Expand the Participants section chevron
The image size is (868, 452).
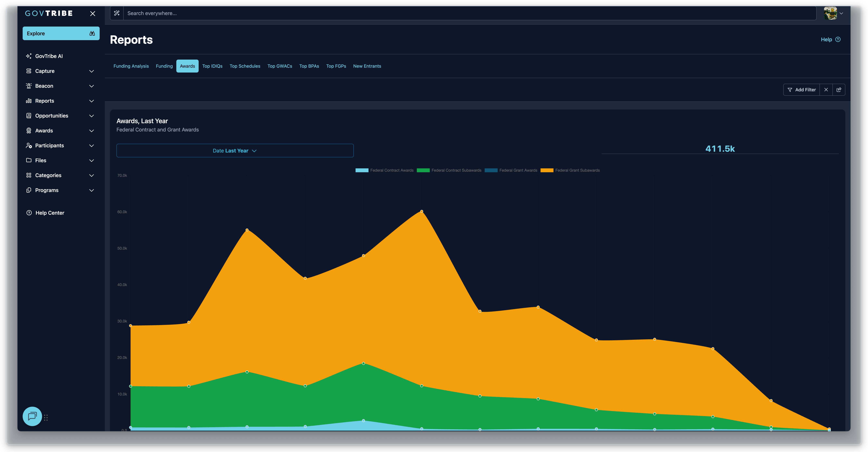pyautogui.click(x=91, y=146)
